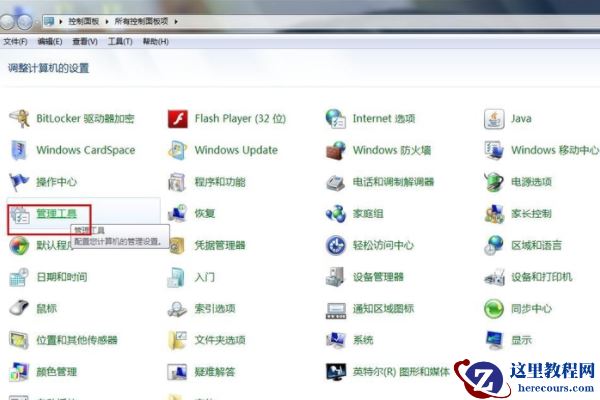Open the 默认程序 icon
This screenshot has height=400, width=600.
(x=19, y=245)
